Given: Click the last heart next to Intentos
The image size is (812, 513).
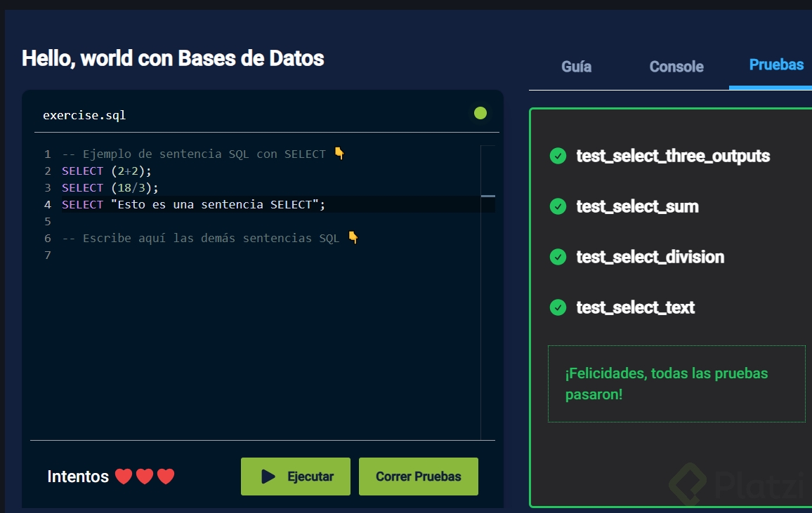Looking at the screenshot, I should coord(166,477).
